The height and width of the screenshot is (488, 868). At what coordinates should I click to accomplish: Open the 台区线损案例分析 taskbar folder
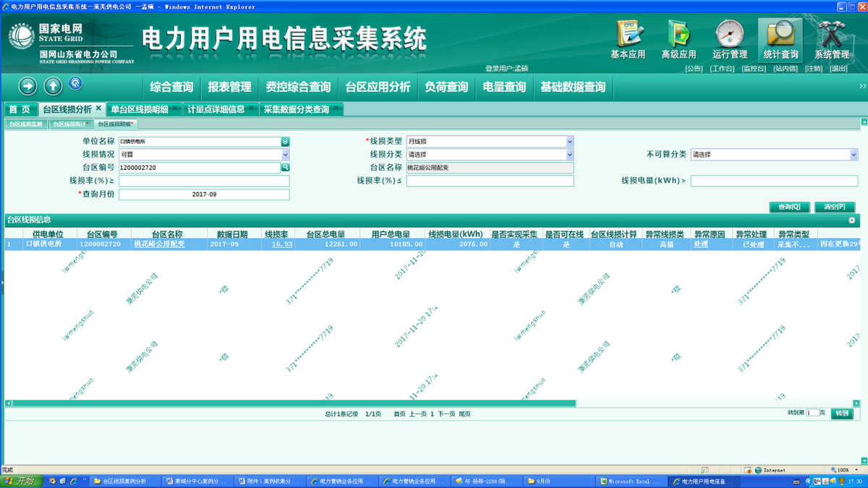click(124, 481)
